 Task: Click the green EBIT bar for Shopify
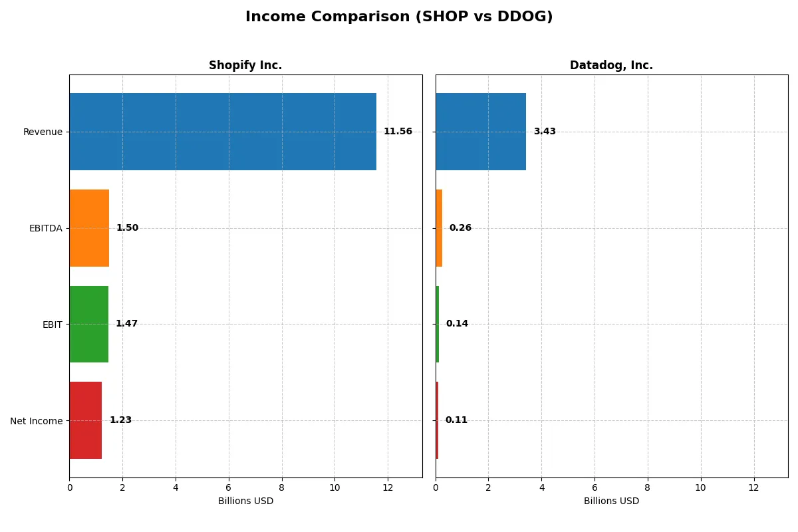coord(88,324)
